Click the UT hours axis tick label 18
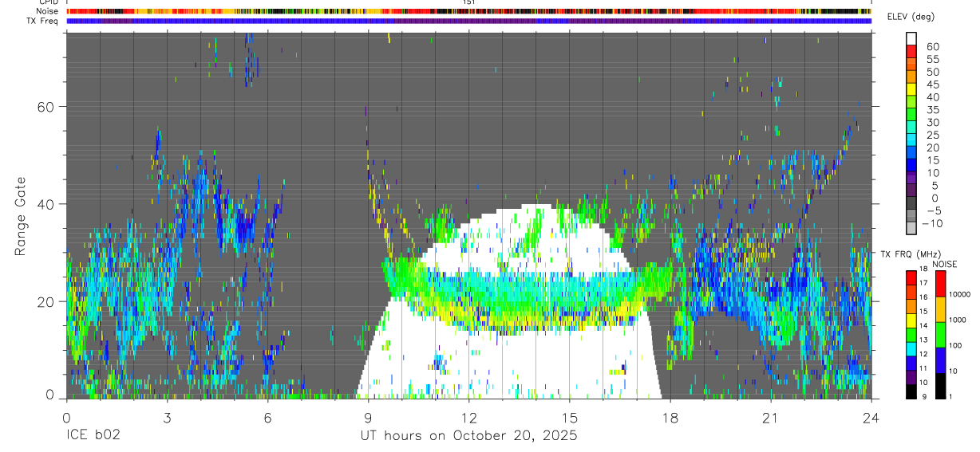 click(x=670, y=417)
